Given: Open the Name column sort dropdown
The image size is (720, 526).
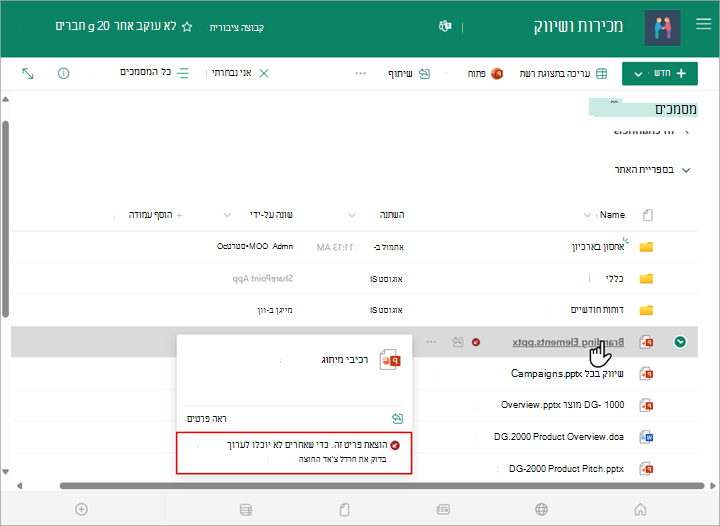Looking at the screenshot, I should tap(587, 215).
